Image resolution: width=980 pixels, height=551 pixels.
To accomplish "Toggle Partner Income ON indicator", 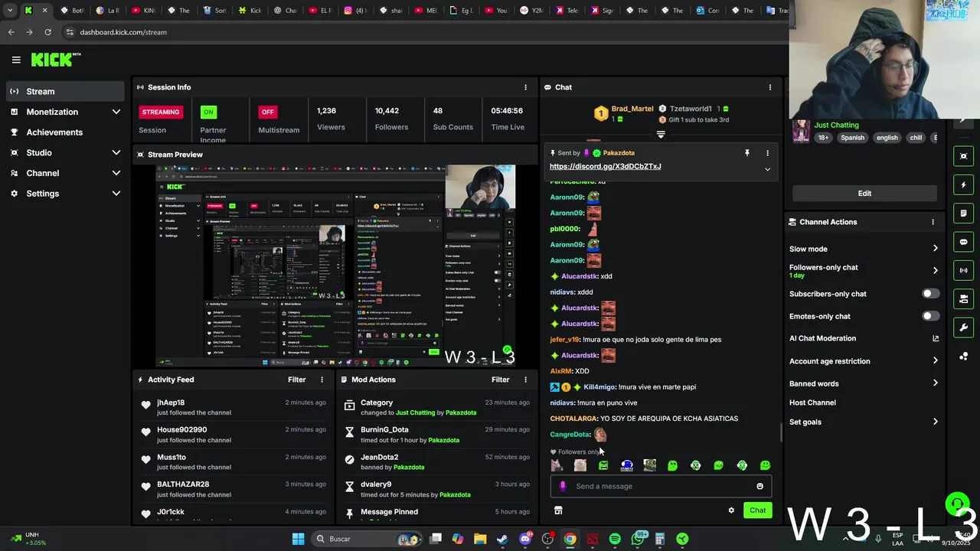I will [207, 112].
